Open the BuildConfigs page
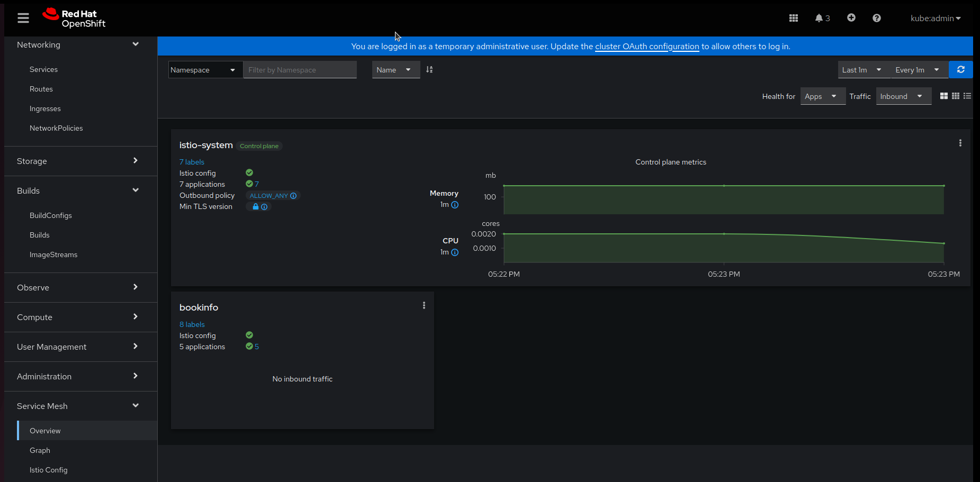 tap(51, 215)
